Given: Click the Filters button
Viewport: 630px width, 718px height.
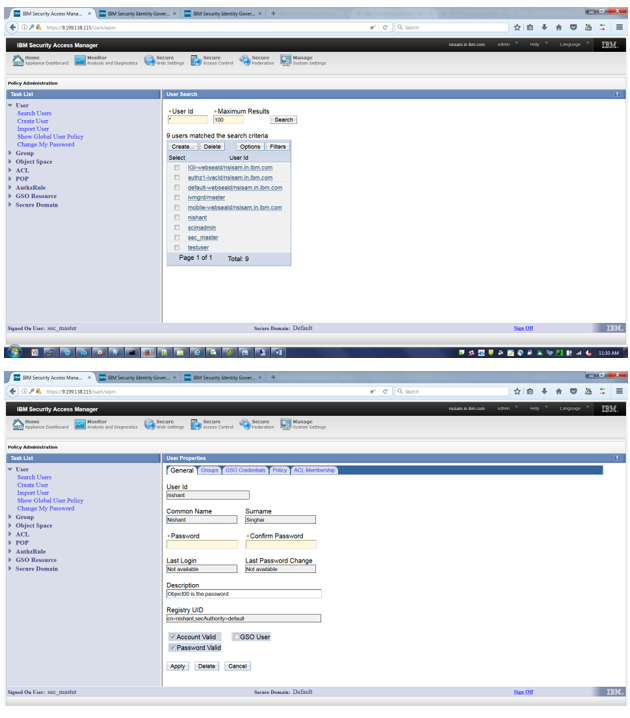Looking at the screenshot, I should click(277, 147).
